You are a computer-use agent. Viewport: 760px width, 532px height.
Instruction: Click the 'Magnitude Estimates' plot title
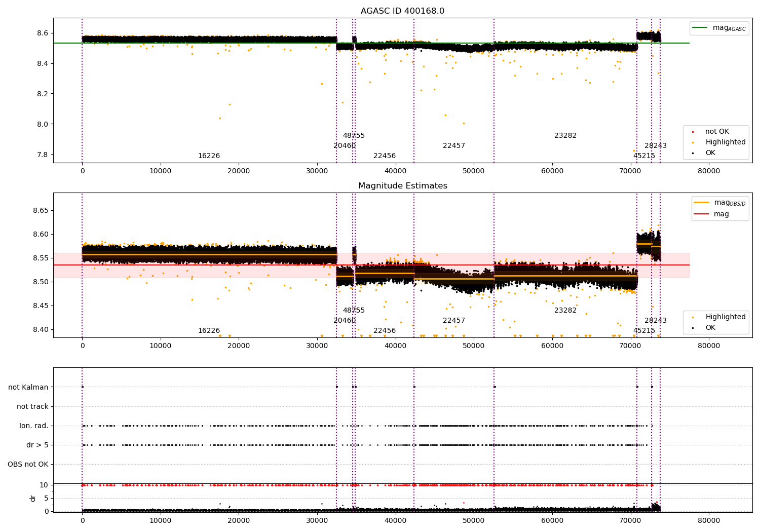tap(402, 186)
